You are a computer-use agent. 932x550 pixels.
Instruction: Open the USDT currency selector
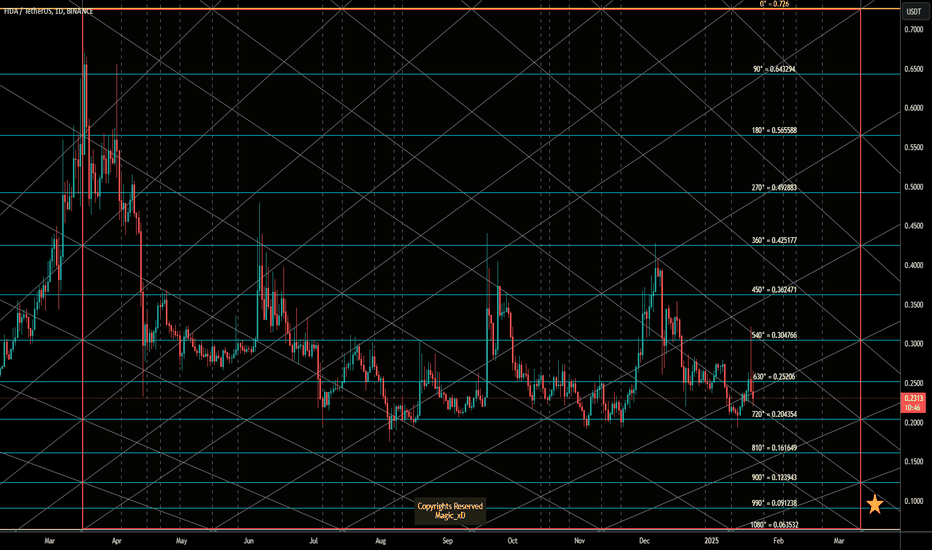click(913, 11)
